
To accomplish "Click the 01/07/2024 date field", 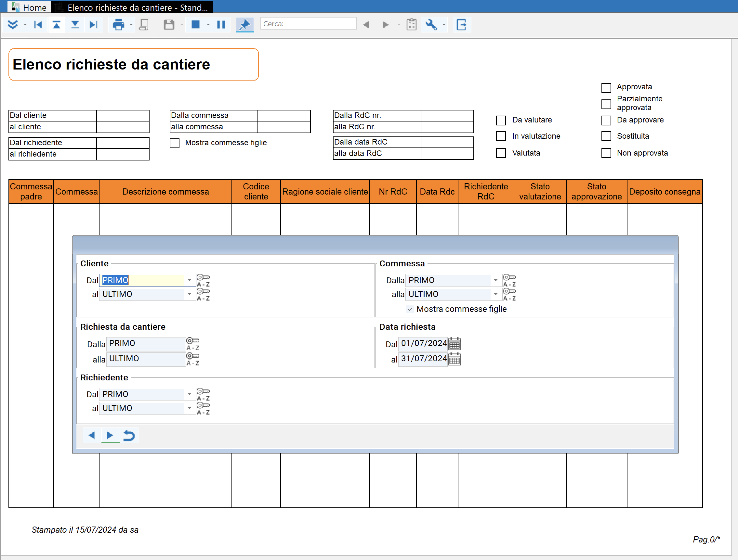I will click(423, 344).
